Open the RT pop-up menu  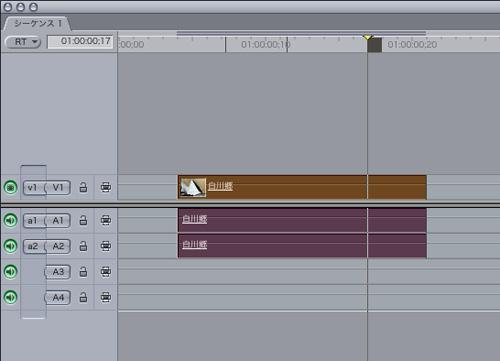pyautogui.click(x=23, y=42)
